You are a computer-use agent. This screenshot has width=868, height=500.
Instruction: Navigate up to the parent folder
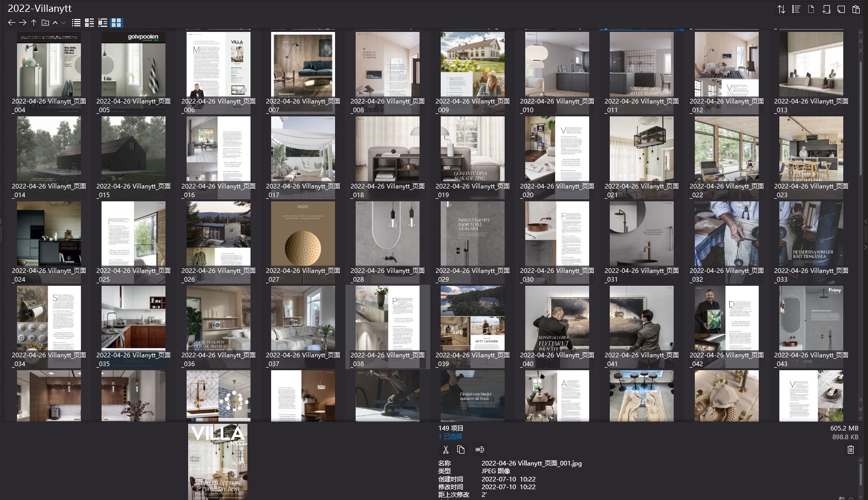(x=34, y=23)
